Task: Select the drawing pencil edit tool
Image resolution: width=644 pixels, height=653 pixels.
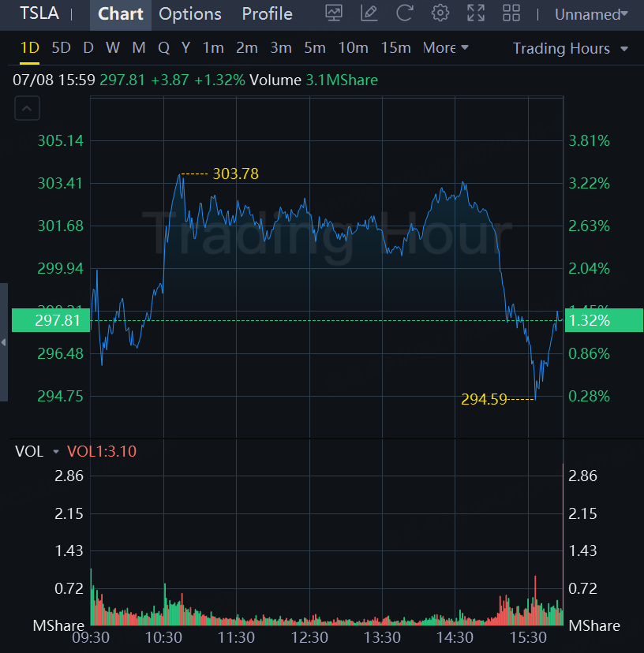Action: coord(369,13)
